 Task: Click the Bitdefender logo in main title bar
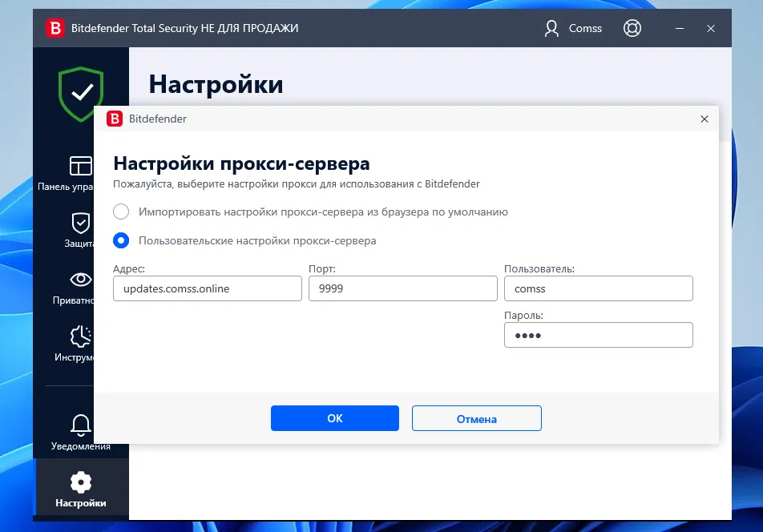click(x=55, y=28)
